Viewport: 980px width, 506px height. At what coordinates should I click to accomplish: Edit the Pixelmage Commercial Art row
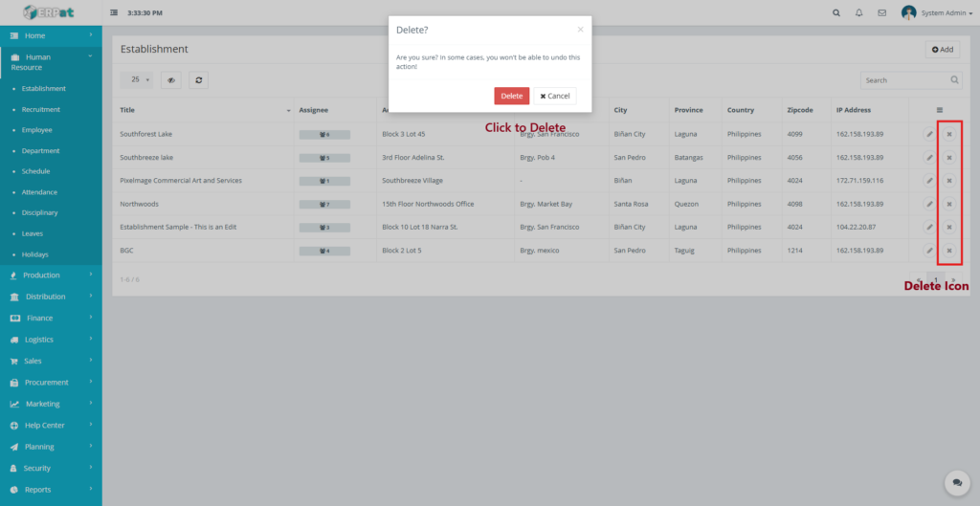point(930,181)
